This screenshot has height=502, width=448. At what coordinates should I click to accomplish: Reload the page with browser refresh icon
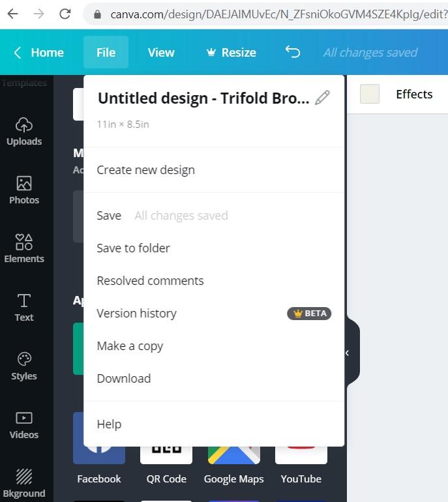(x=65, y=14)
